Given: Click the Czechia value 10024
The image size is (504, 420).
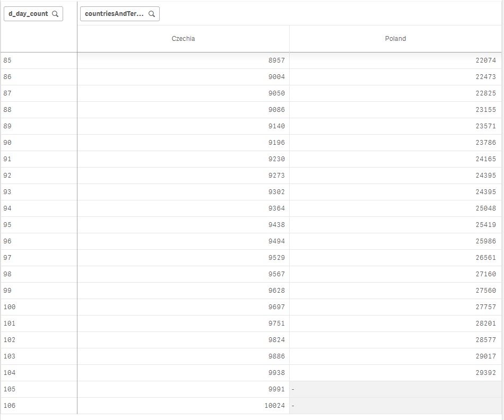Looking at the screenshot, I should tap(274, 406).
